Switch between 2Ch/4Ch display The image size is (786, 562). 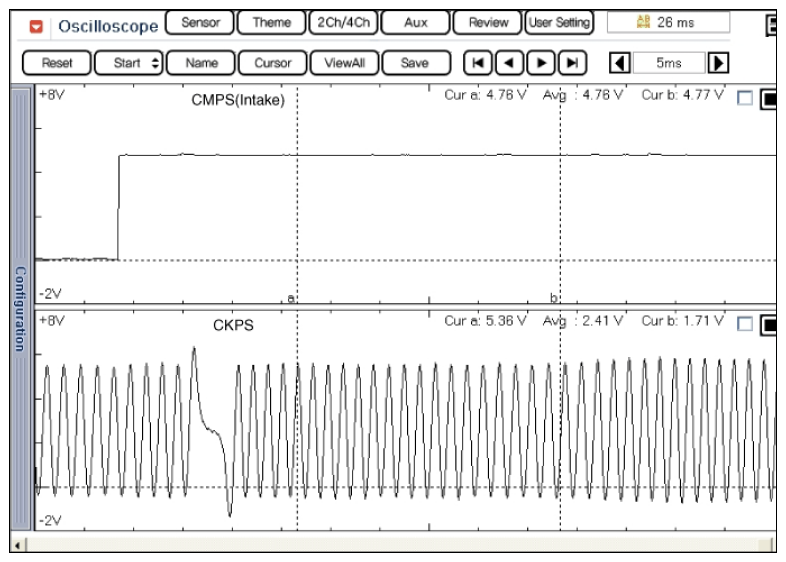point(340,21)
